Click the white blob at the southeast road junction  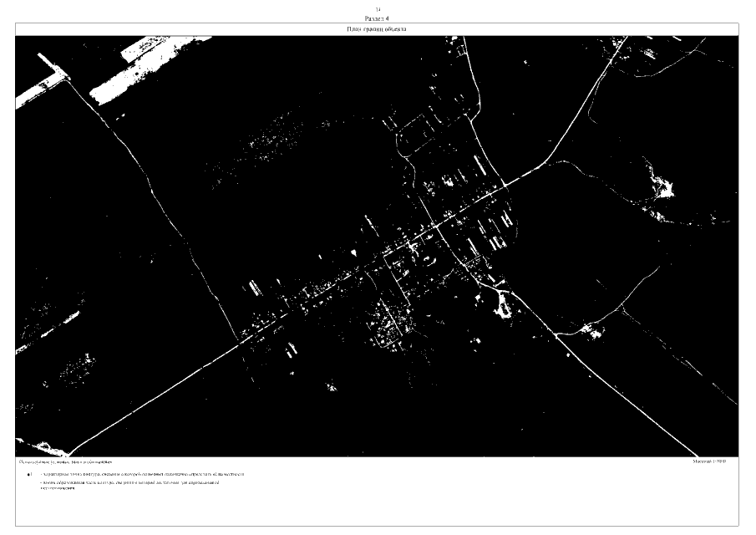click(504, 305)
